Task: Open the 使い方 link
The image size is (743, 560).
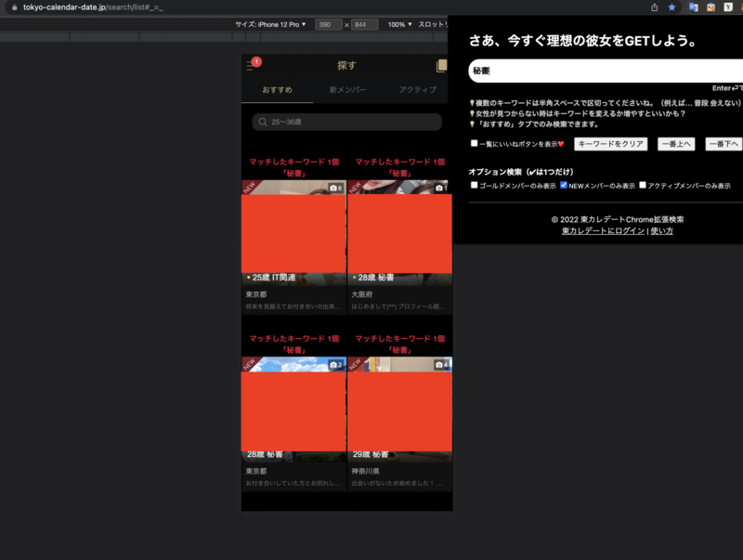Action: click(661, 230)
